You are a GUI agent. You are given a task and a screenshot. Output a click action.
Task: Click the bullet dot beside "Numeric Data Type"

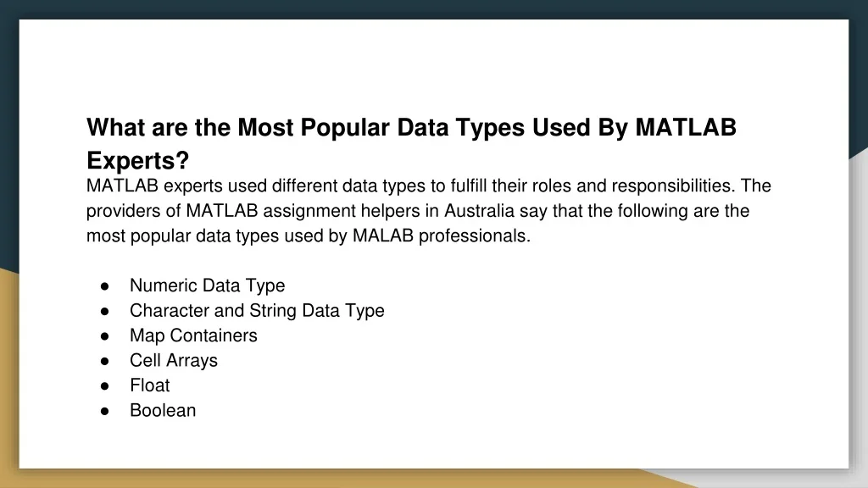coord(104,286)
